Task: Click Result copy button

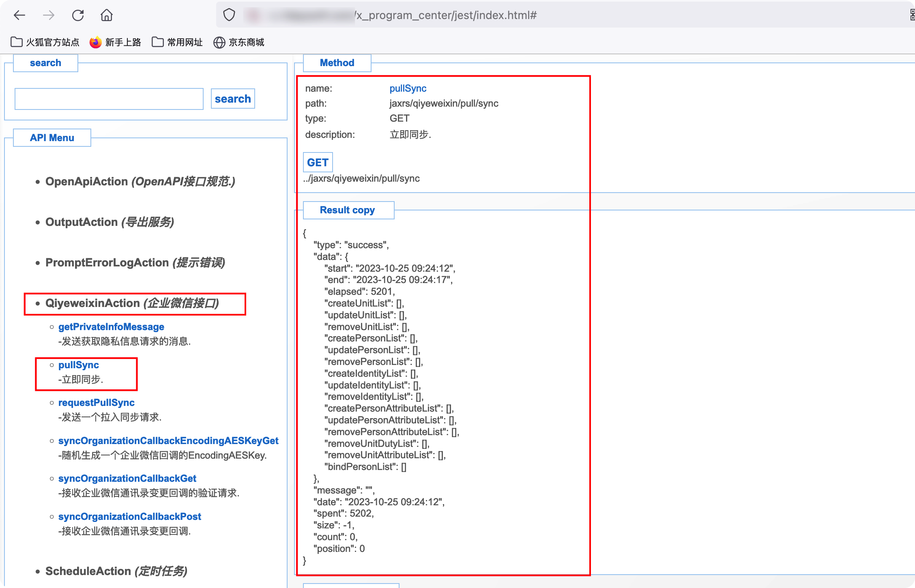Action: [348, 210]
